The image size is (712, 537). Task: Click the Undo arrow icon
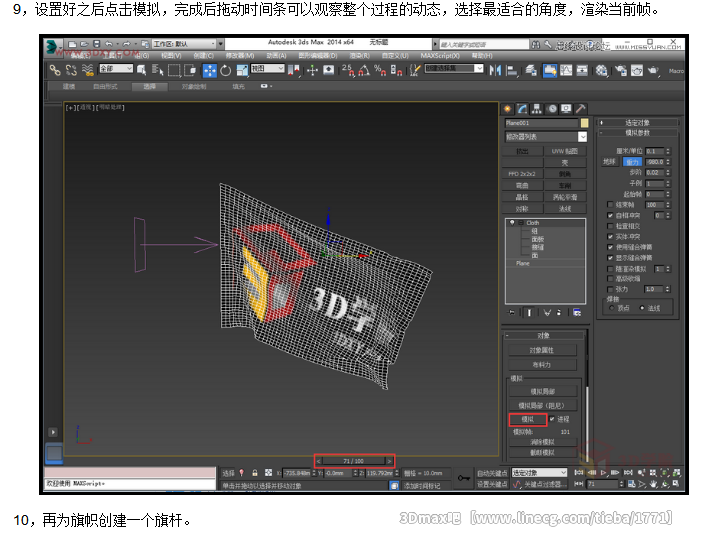109,44
